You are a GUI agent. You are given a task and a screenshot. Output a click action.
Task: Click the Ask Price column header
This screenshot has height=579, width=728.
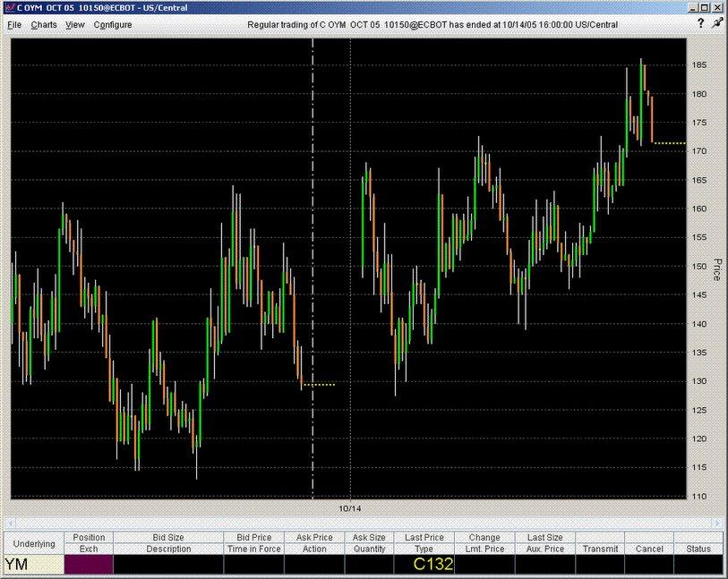point(314,537)
